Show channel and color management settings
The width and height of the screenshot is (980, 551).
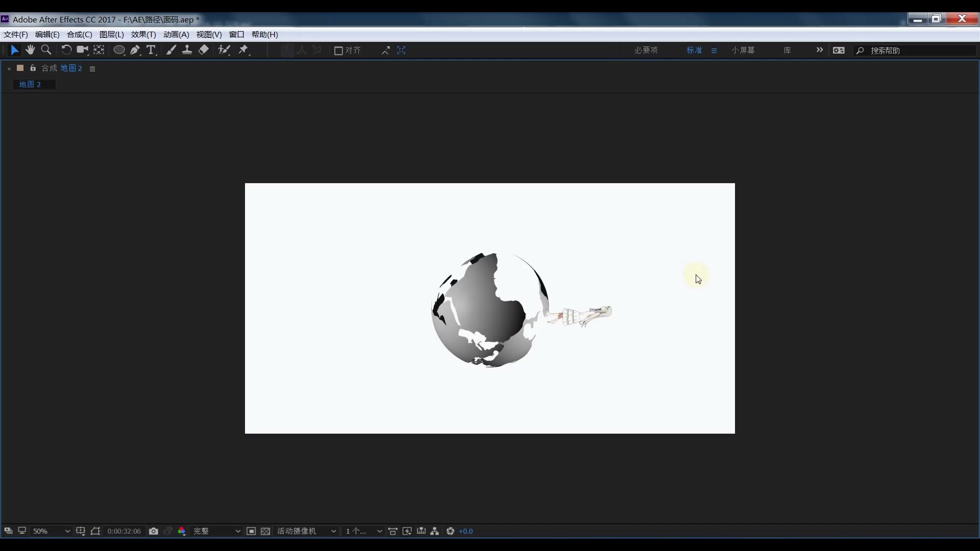tap(181, 531)
